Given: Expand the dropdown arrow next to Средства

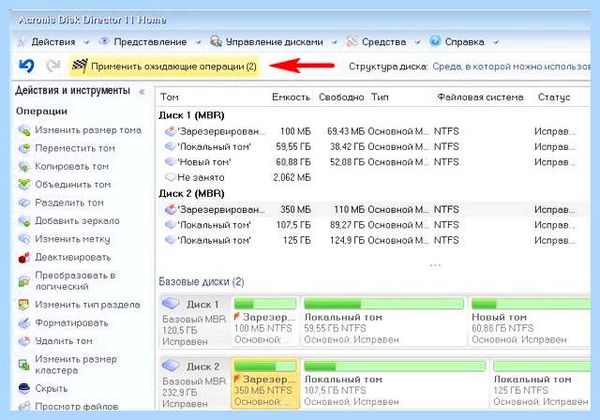Looking at the screenshot, I should pos(417,42).
